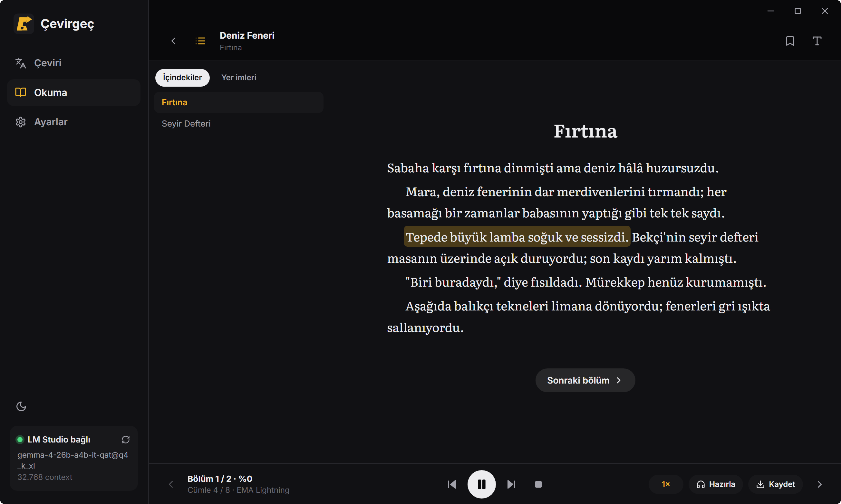Switch to the İçindekiler tab

coord(182,77)
